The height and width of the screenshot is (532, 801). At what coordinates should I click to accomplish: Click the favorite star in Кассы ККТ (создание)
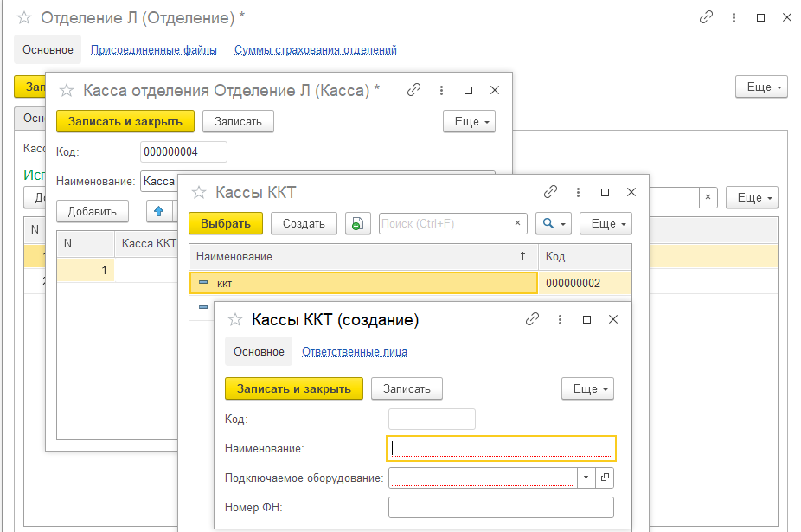(x=234, y=320)
